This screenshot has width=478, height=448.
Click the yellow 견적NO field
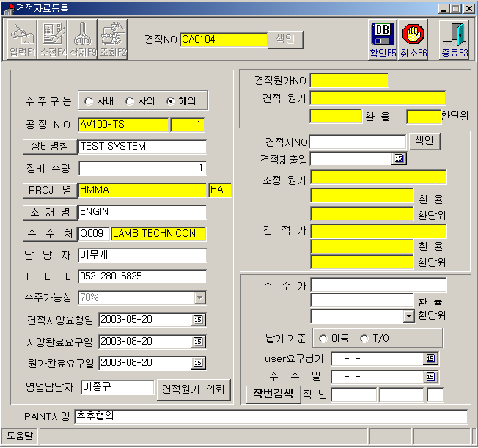(224, 40)
